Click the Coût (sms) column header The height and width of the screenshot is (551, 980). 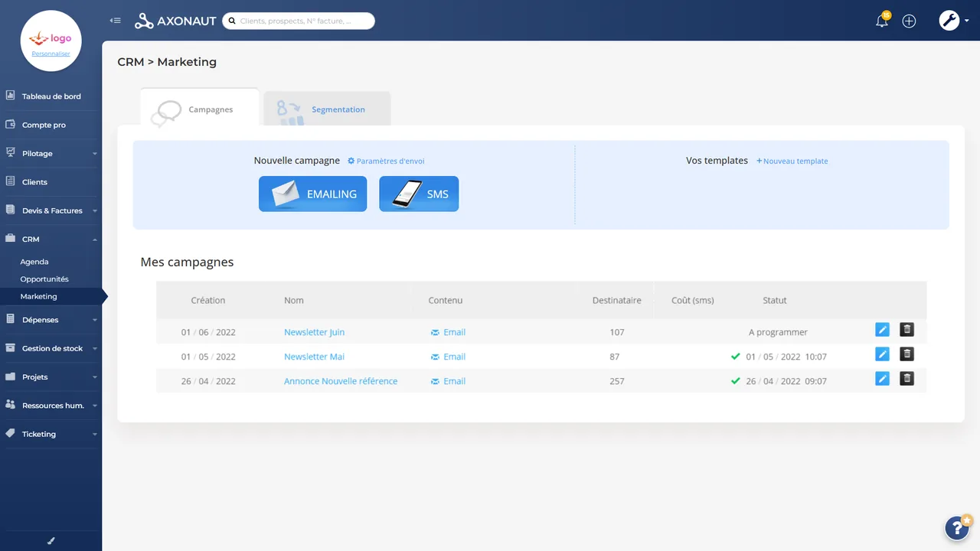692,301
